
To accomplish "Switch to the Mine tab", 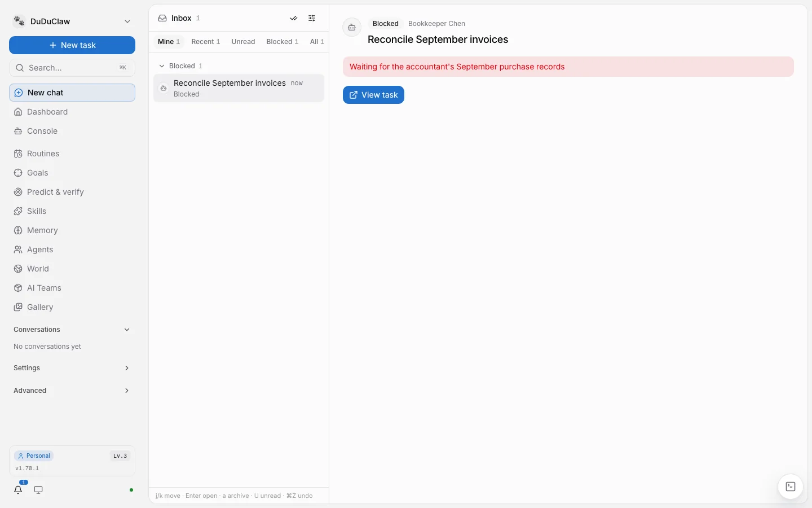I will click(169, 42).
